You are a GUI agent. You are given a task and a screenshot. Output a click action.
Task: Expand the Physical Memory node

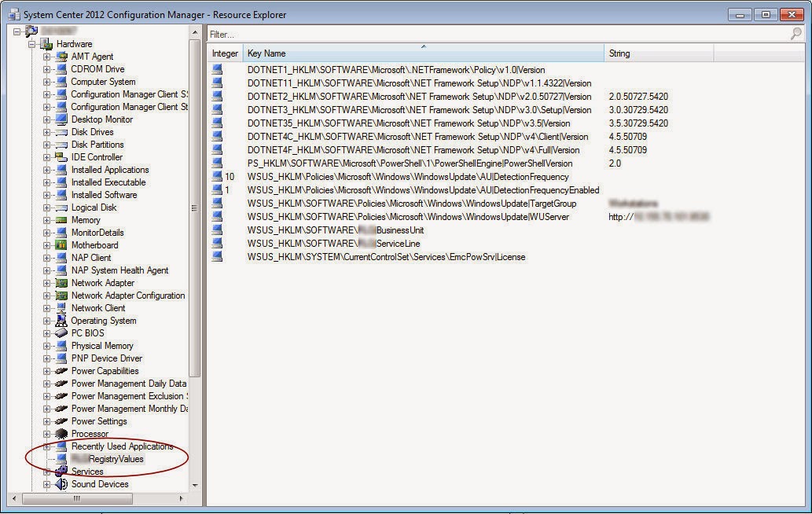point(46,346)
